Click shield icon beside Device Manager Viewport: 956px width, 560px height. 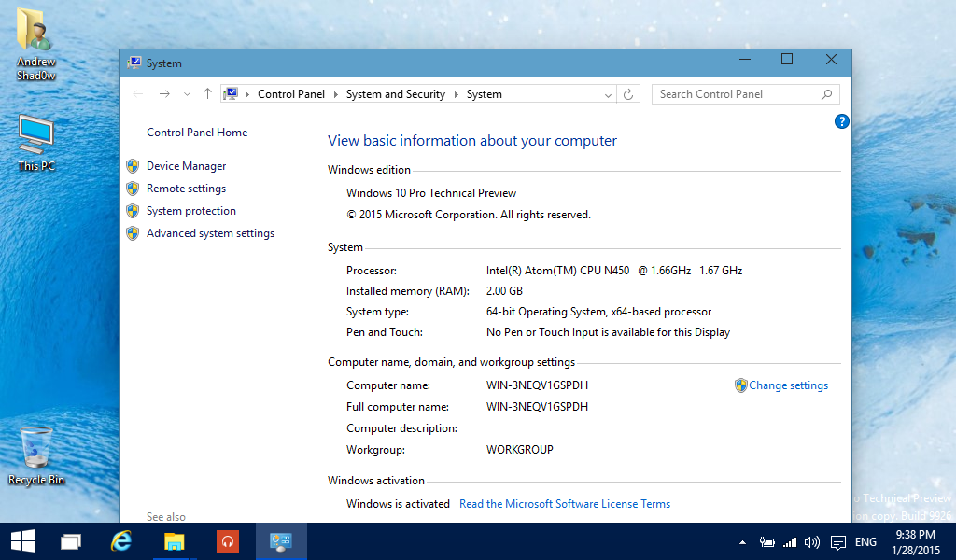click(133, 166)
